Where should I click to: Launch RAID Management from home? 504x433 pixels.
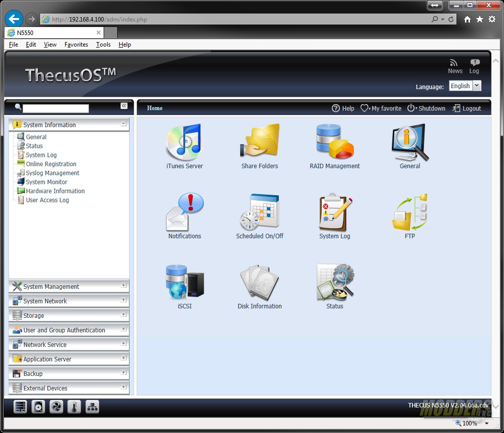click(x=335, y=142)
